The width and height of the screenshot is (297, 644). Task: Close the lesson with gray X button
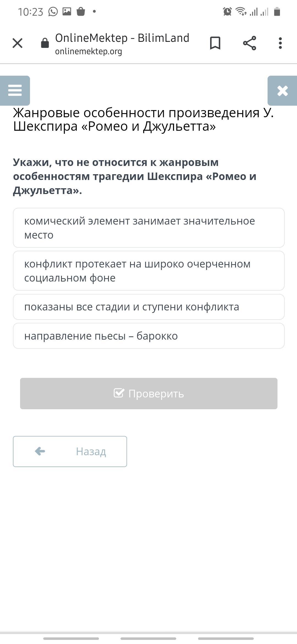[x=282, y=91]
